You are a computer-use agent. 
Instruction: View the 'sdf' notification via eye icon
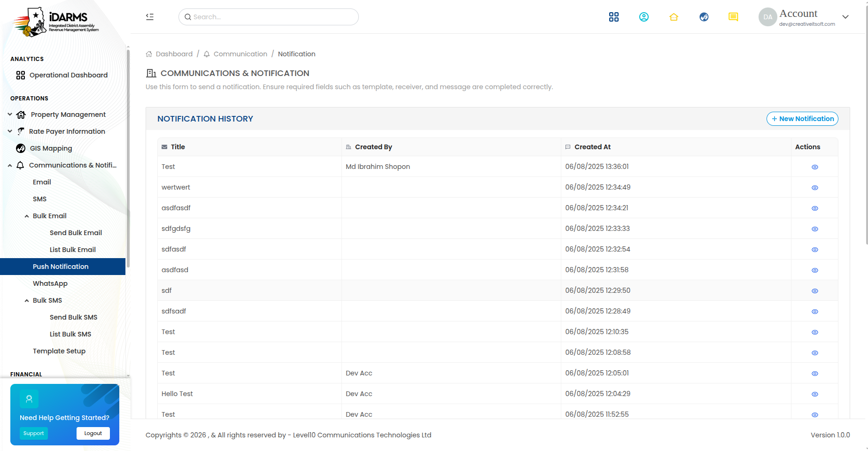pos(815,291)
